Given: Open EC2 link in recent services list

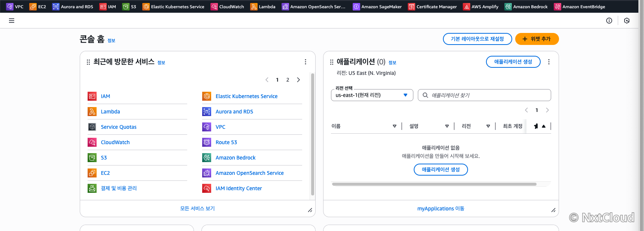Looking at the screenshot, I should 105,173.
